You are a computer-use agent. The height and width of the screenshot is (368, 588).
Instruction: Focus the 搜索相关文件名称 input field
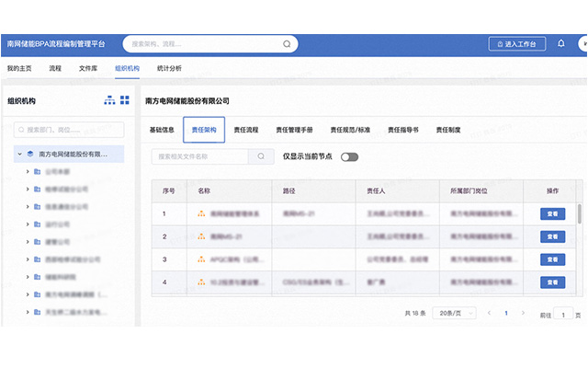click(200, 156)
